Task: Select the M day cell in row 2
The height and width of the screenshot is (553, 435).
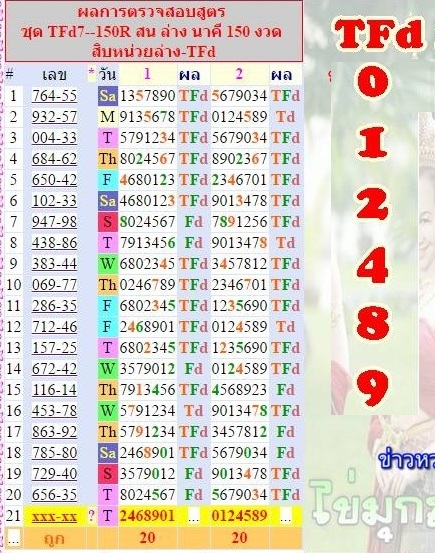Action: (107, 117)
